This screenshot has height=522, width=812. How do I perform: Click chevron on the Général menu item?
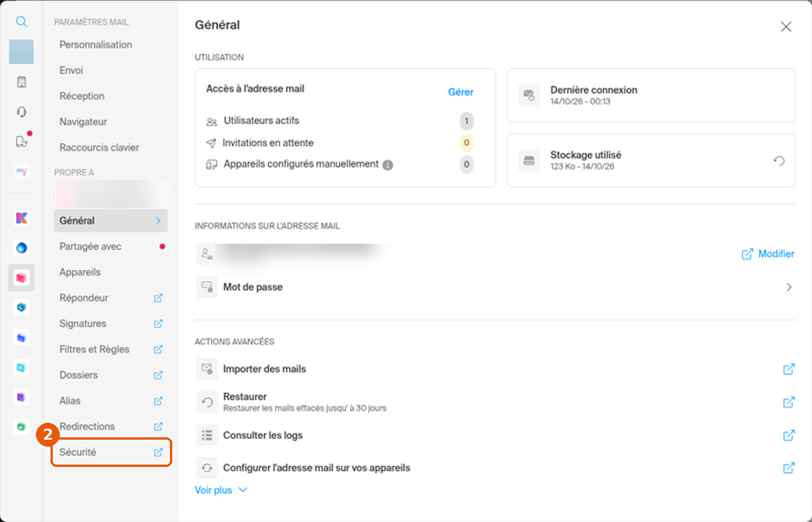(158, 221)
